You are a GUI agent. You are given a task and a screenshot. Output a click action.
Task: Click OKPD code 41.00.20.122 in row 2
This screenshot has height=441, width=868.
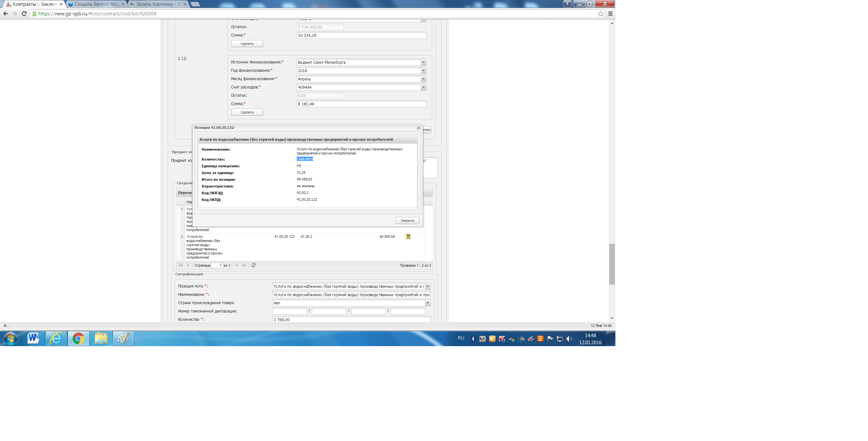284,237
